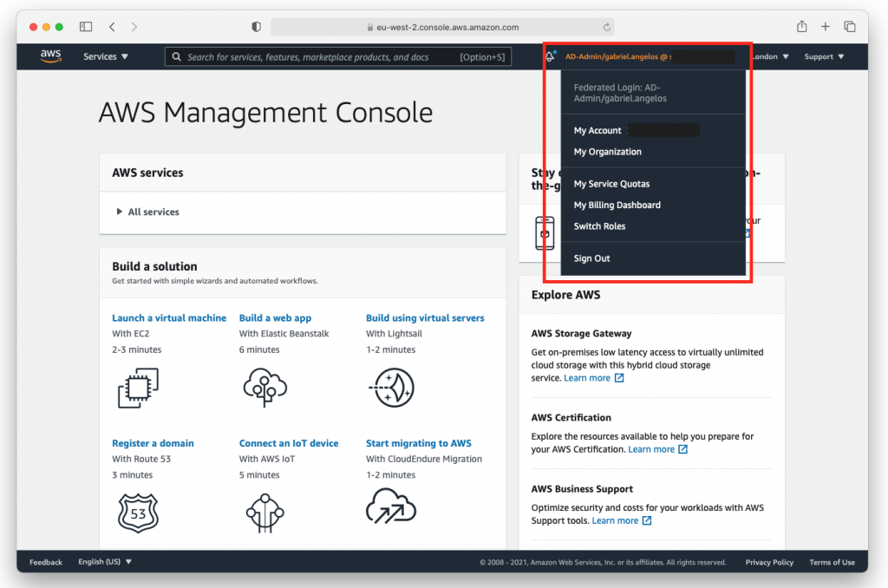
Task: Click the mobile phone app icon
Action: pos(545,232)
